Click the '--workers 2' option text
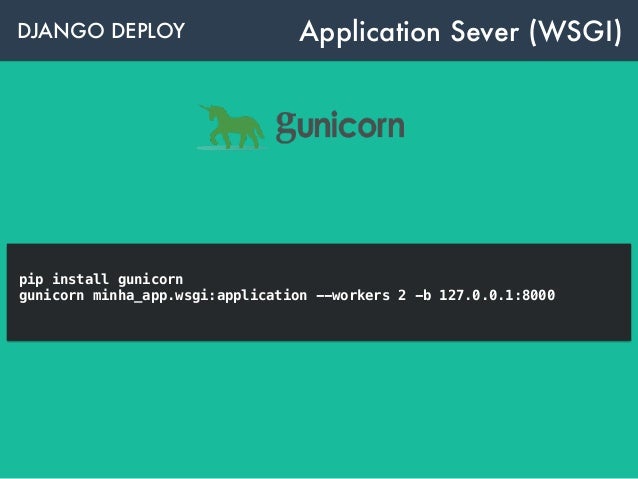Viewport: 638px width, 479px height. [361, 295]
